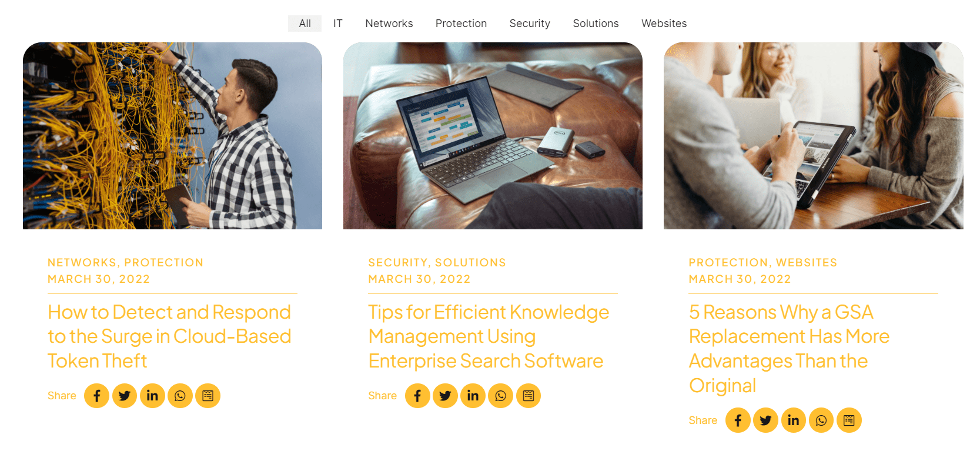
Task: Show only Protection posts
Action: pyautogui.click(x=461, y=24)
